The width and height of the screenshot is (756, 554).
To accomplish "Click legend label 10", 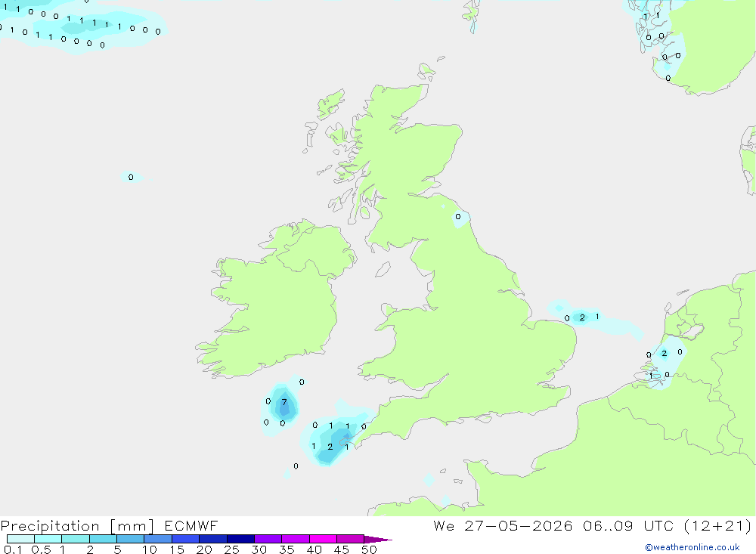I will (150, 549).
